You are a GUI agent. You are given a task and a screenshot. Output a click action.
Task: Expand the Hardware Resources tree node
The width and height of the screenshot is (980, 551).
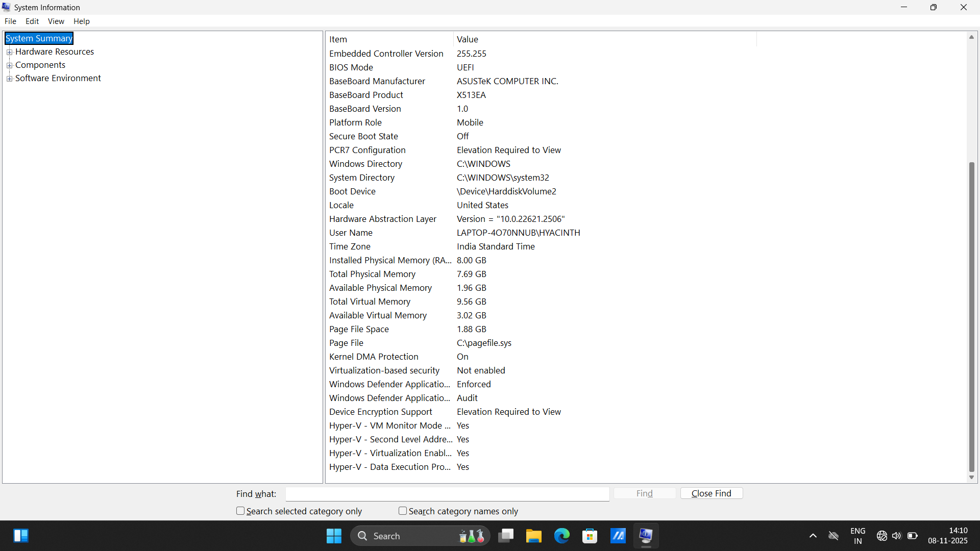tap(9, 52)
